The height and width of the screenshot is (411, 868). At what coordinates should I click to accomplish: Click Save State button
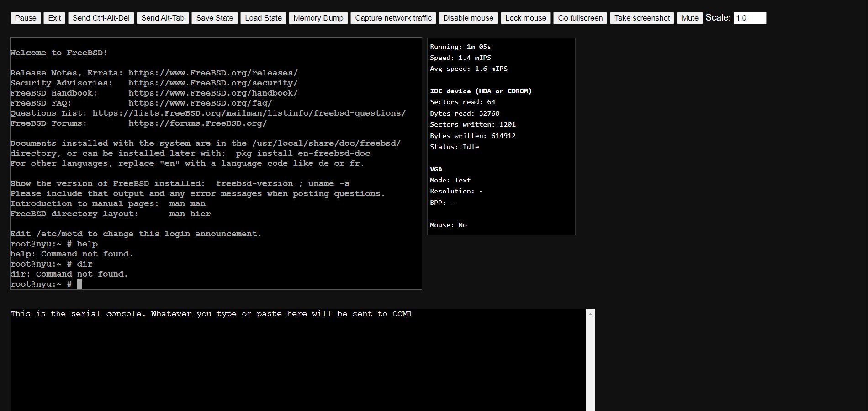pos(215,18)
